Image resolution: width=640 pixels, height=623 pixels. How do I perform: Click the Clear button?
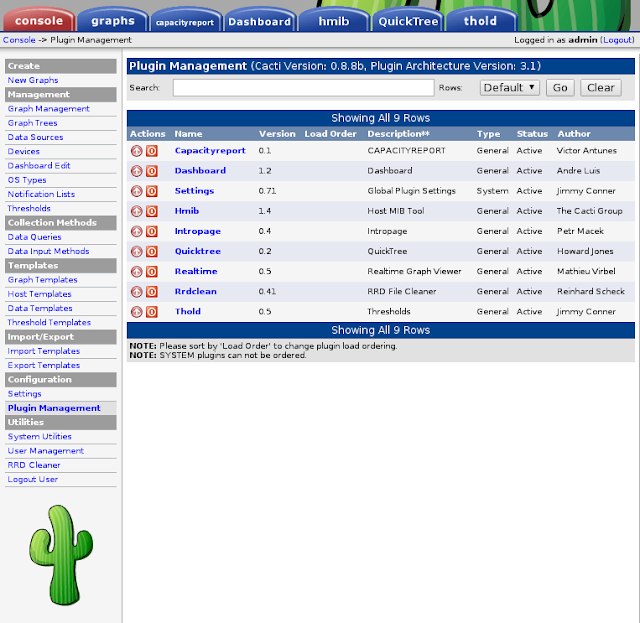[x=600, y=88]
